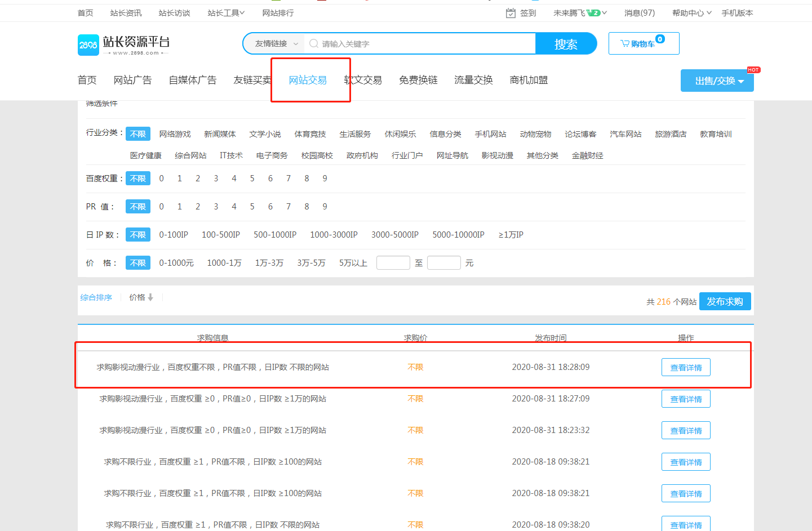This screenshot has height=531, width=812.
Task: Select the 综合排序 sorting option
Action: point(96,297)
